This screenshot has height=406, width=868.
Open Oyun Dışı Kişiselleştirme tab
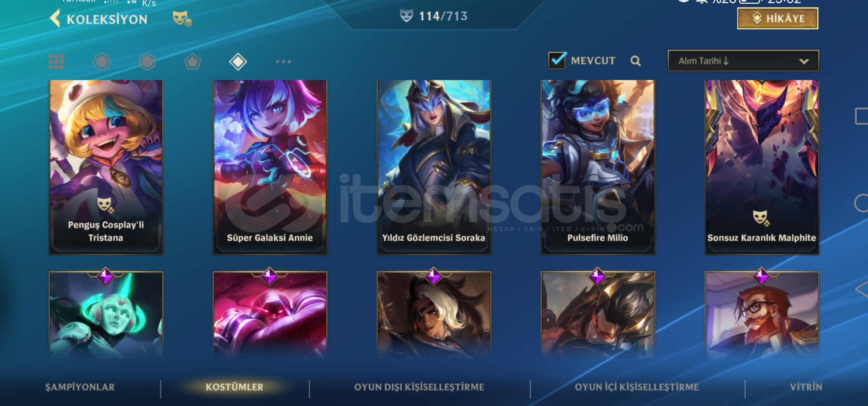(x=419, y=387)
